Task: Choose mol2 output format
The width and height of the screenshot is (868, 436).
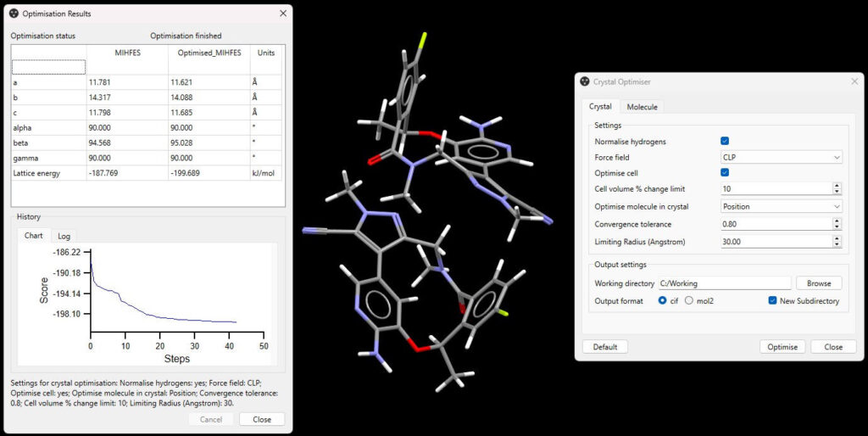Action: [x=689, y=300]
